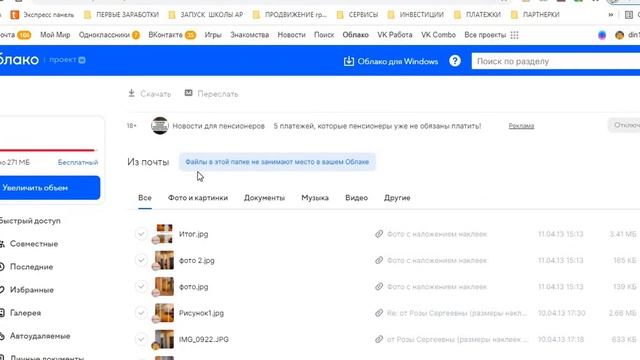Open the фото 2.jpg thumbnail

(x=164, y=260)
